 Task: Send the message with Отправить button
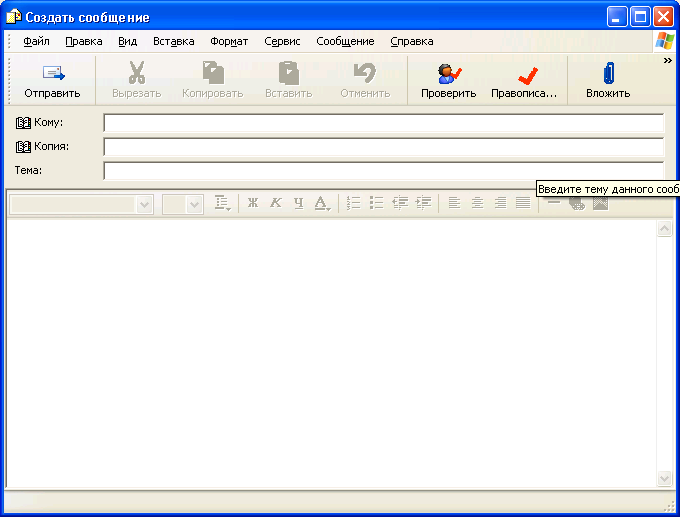coord(52,81)
